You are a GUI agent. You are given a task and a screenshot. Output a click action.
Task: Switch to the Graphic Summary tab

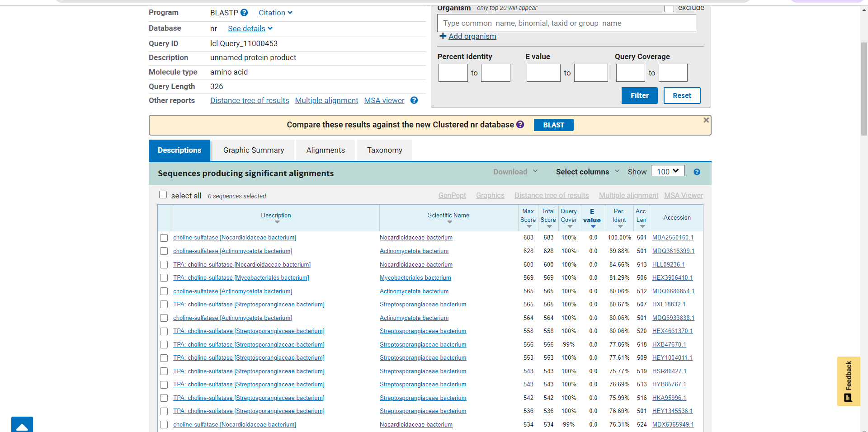(254, 150)
